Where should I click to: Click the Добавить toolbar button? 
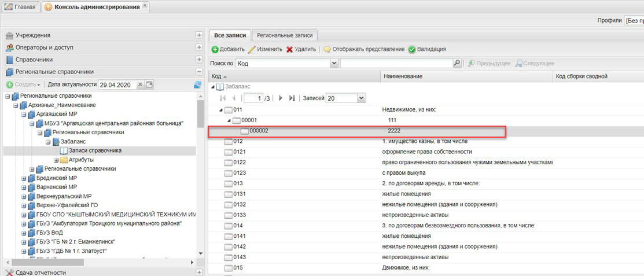click(228, 49)
